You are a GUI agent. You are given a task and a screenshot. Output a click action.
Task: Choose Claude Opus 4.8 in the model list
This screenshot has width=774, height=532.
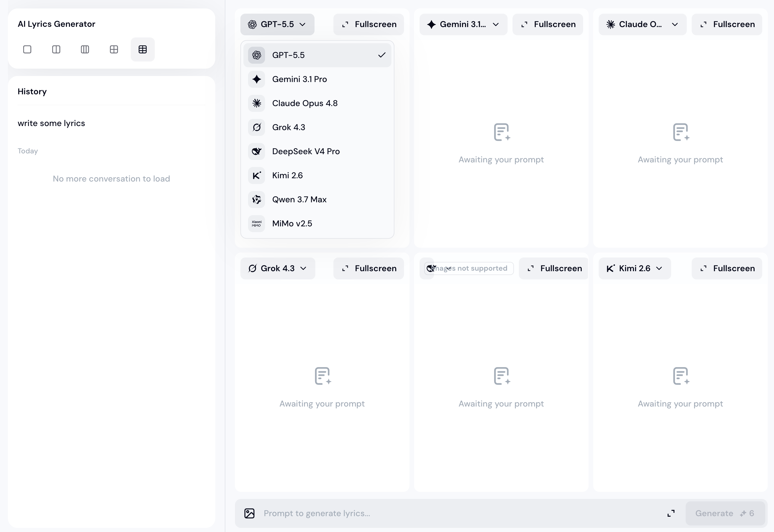[317, 103]
